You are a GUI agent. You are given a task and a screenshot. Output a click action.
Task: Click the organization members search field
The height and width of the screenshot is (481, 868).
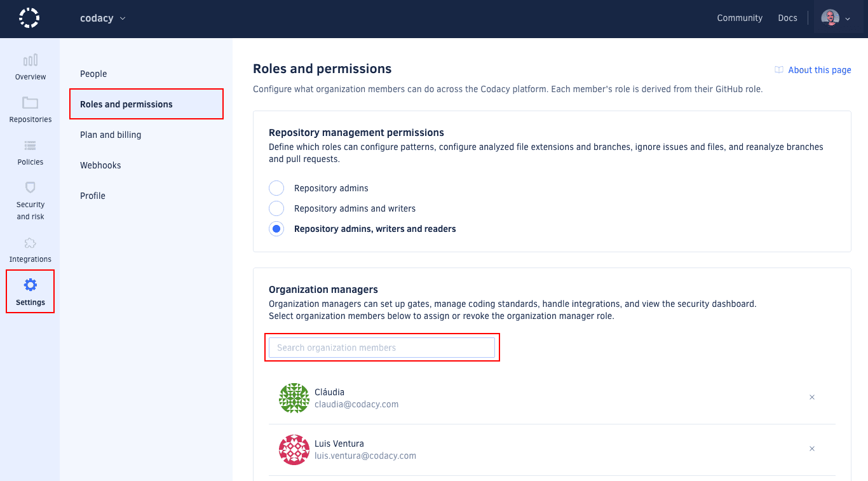(x=381, y=348)
